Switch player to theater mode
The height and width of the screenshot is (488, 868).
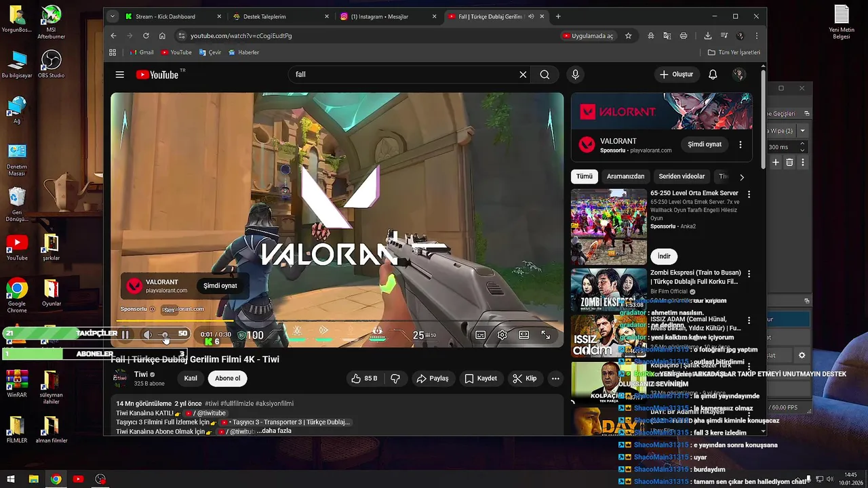[524, 335]
